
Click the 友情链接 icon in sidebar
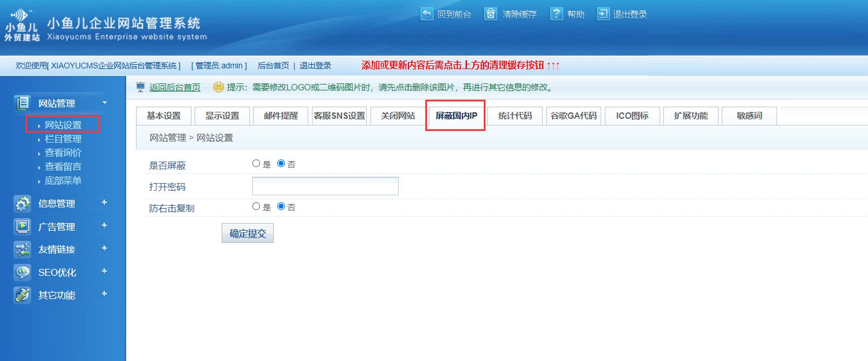click(x=23, y=250)
